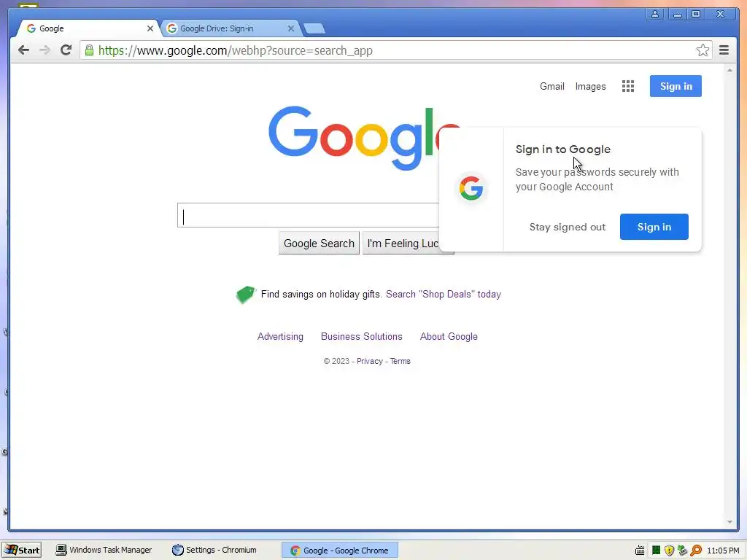Open the About Google link
The width and height of the screenshot is (747, 560).
pyautogui.click(x=449, y=336)
